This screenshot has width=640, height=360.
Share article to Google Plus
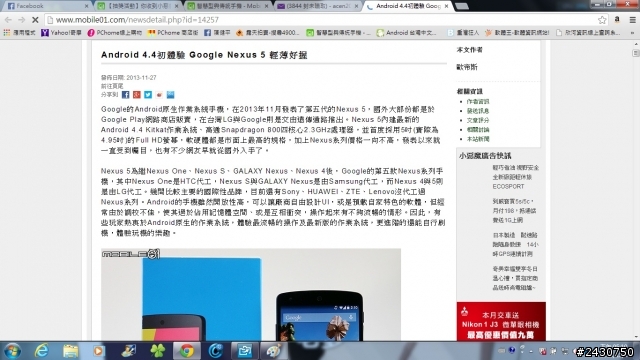pos(137,95)
